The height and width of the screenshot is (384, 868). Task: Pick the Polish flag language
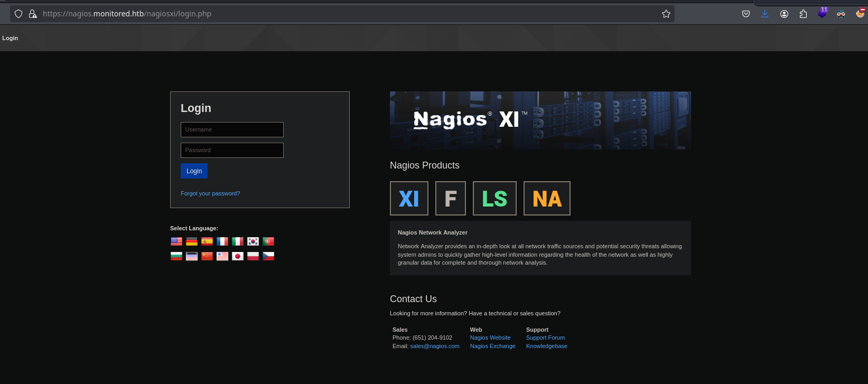[253, 256]
